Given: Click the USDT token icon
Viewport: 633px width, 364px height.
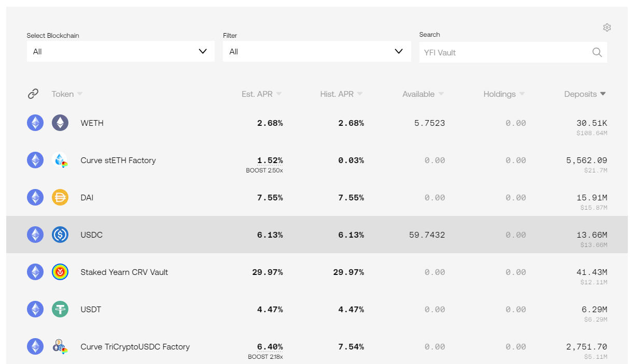Looking at the screenshot, I should [x=60, y=309].
